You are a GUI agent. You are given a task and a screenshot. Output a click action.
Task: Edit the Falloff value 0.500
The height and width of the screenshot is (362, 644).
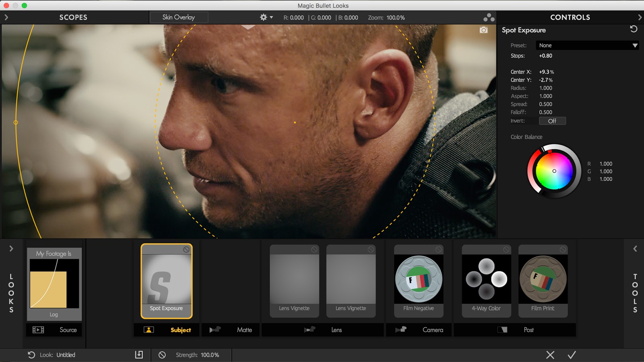click(x=546, y=112)
